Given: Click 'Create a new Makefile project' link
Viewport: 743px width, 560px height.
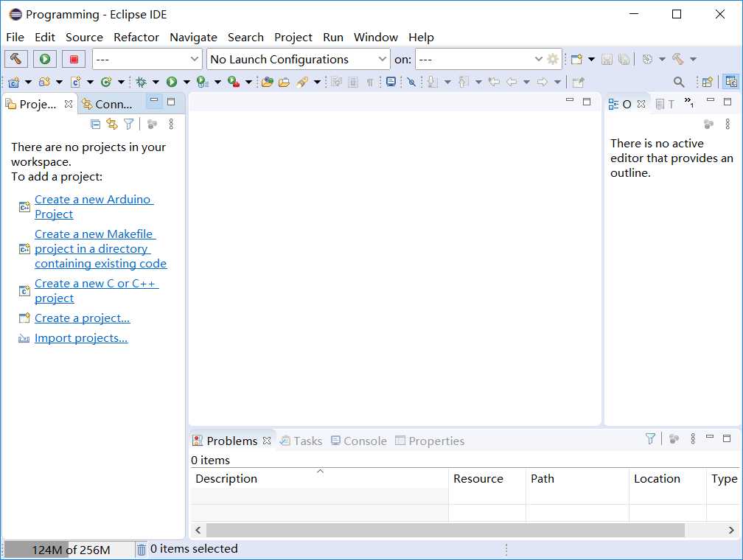Looking at the screenshot, I should point(100,249).
